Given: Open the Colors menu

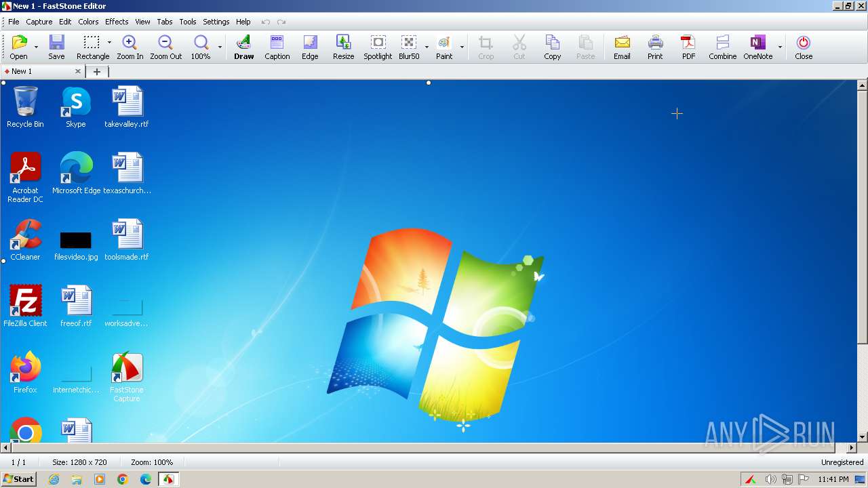Looking at the screenshot, I should pyautogui.click(x=88, y=22).
